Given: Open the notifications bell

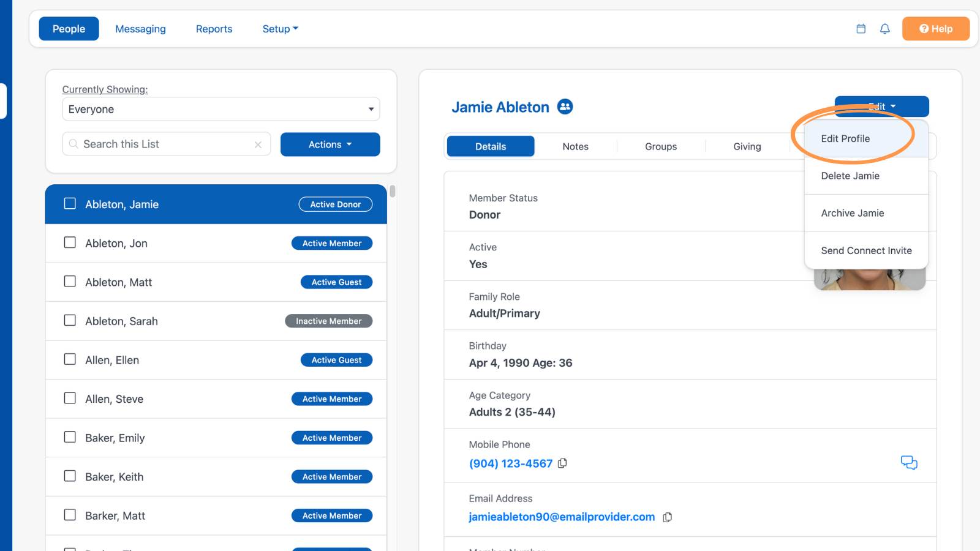Looking at the screenshot, I should pos(884,29).
